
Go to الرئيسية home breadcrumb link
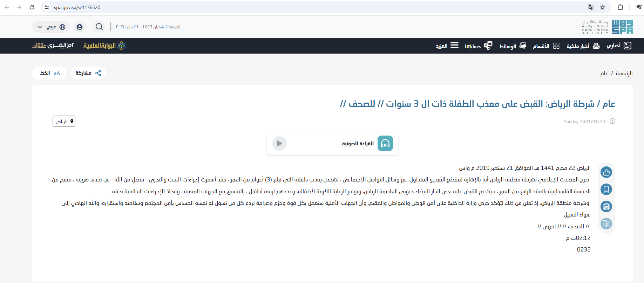point(624,73)
